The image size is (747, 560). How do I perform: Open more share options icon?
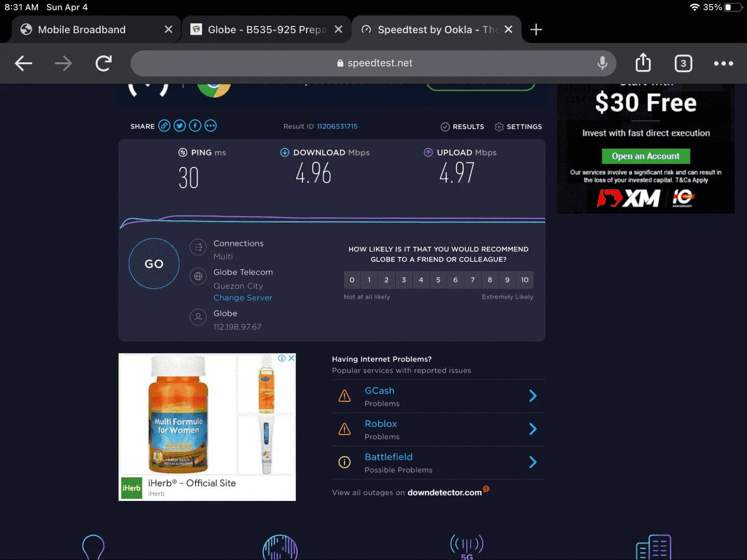pos(211,125)
